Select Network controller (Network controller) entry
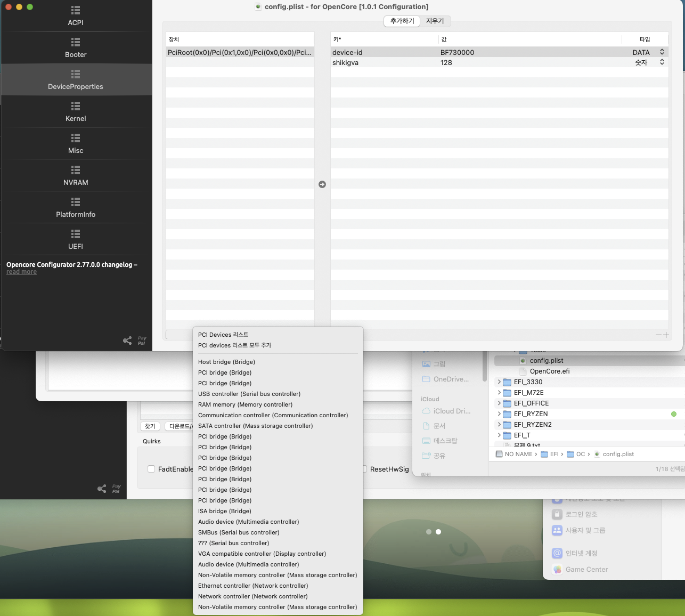685x616 pixels. pyautogui.click(x=278, y=596)
